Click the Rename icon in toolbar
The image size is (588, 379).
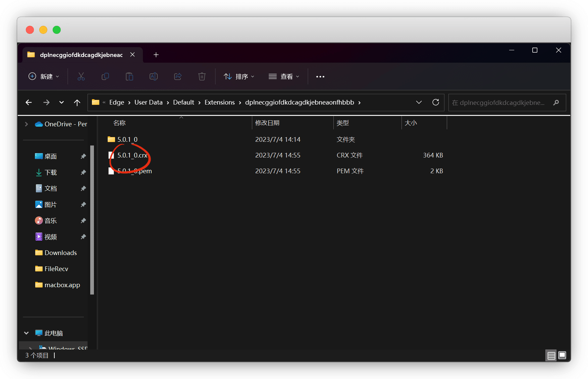(153, 76)
